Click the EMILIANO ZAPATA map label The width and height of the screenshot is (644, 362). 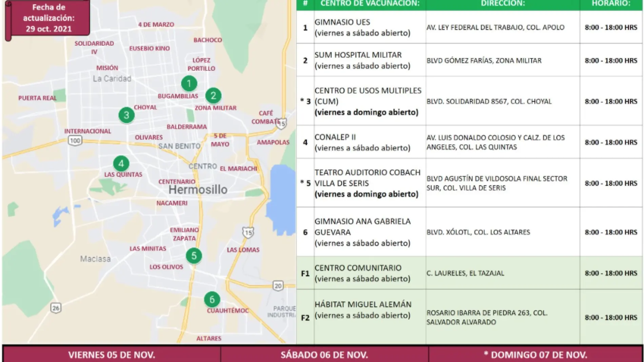184,234
